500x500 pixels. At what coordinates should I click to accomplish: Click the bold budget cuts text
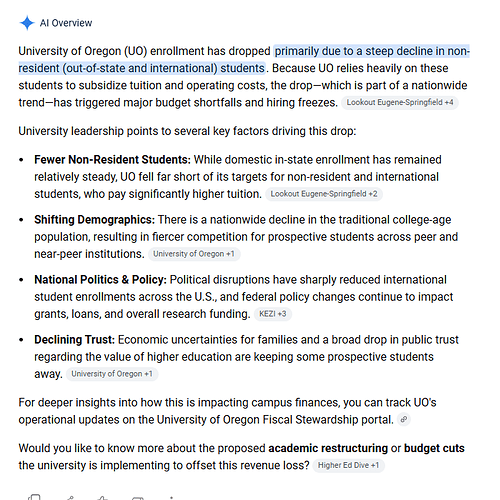[434, 448]
